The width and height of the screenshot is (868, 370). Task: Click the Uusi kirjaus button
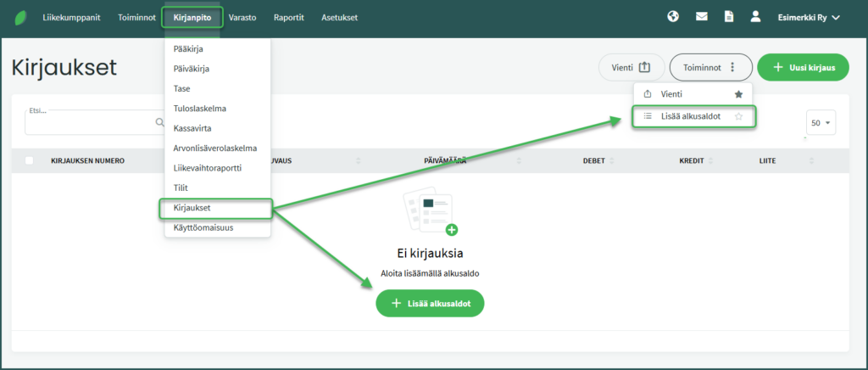[803, 67]
